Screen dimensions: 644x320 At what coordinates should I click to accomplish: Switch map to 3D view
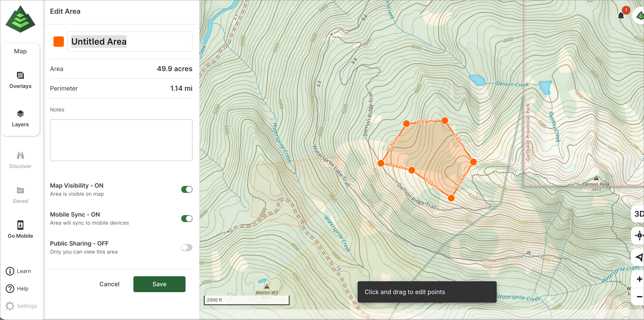tap(639, 214)
